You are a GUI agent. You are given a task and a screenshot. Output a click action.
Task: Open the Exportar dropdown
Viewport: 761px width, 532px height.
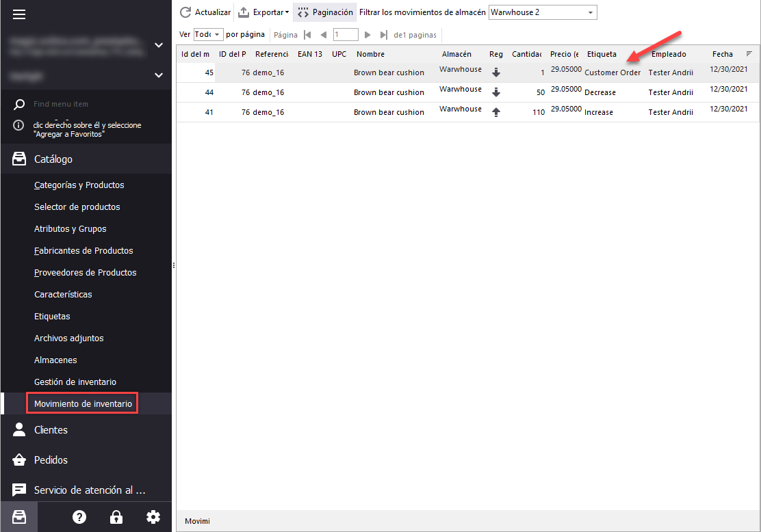pyautogui.click(x=263, y=12)
